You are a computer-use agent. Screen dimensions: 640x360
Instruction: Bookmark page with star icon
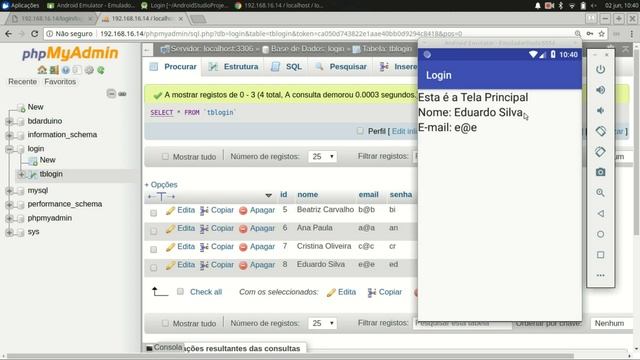point(601,34)
